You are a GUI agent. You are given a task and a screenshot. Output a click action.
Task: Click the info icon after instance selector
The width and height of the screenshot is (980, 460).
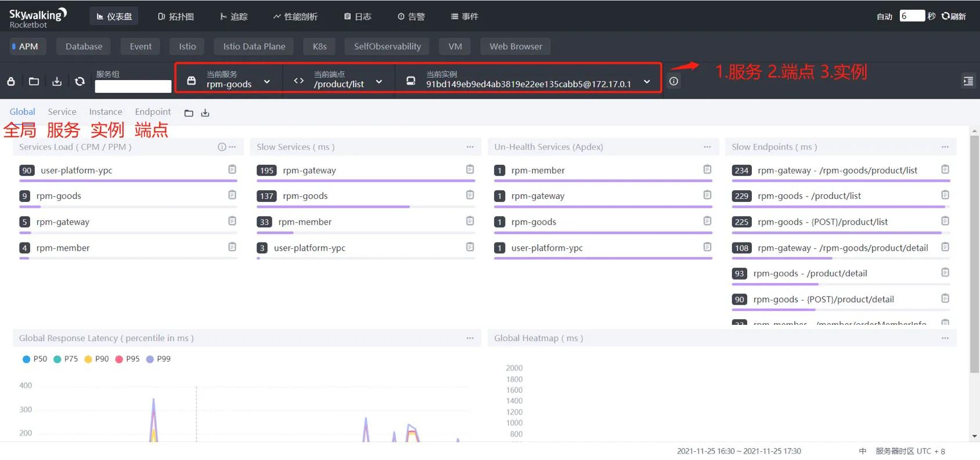point(673,81)
